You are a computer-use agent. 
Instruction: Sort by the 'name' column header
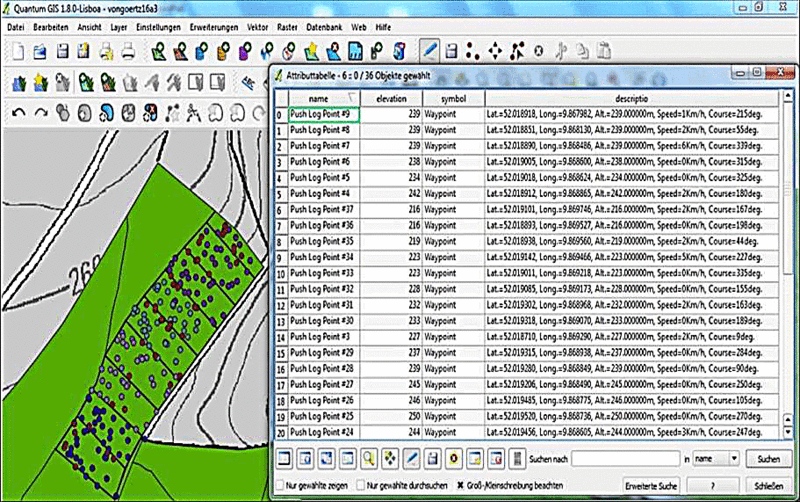click(318, 99)
